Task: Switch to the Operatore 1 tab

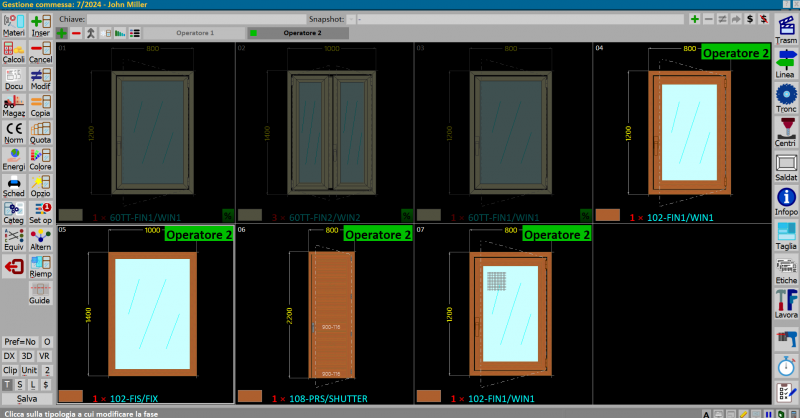Action: pyautogui.click(x=195, y=33)
